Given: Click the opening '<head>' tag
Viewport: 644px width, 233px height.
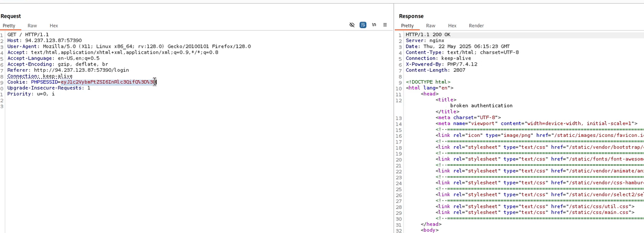Looking at the screenshot, I should pyautogui.click(x=429, y=93).
